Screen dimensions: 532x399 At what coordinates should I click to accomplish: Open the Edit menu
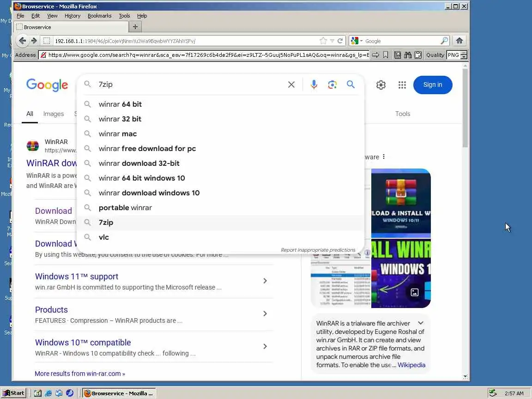click(x=35, y=16)
